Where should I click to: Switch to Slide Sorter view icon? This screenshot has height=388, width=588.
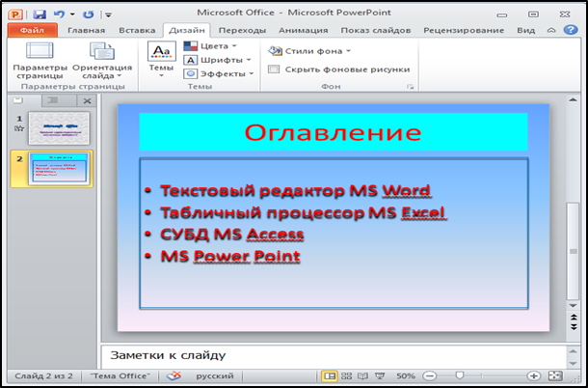[346, 375]
